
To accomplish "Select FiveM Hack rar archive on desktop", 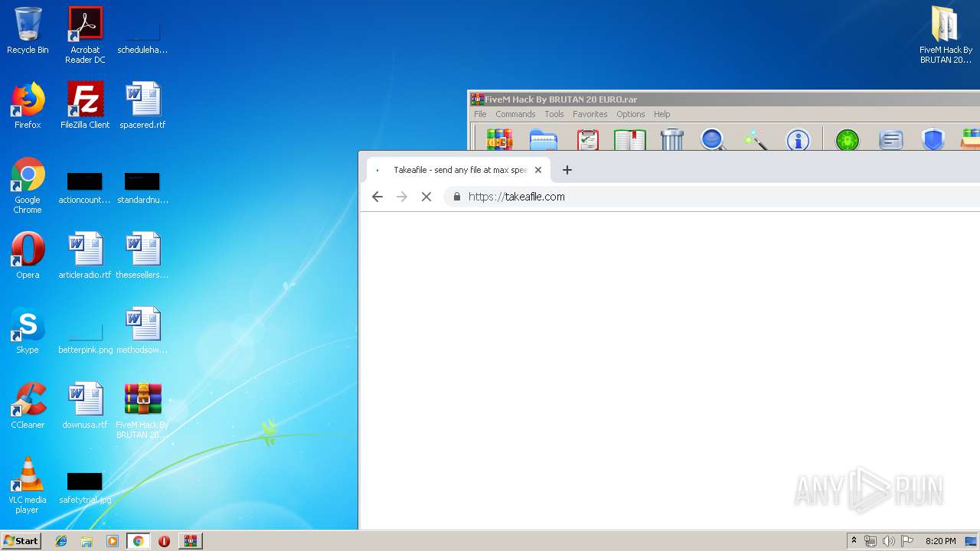I will point(142,411).
